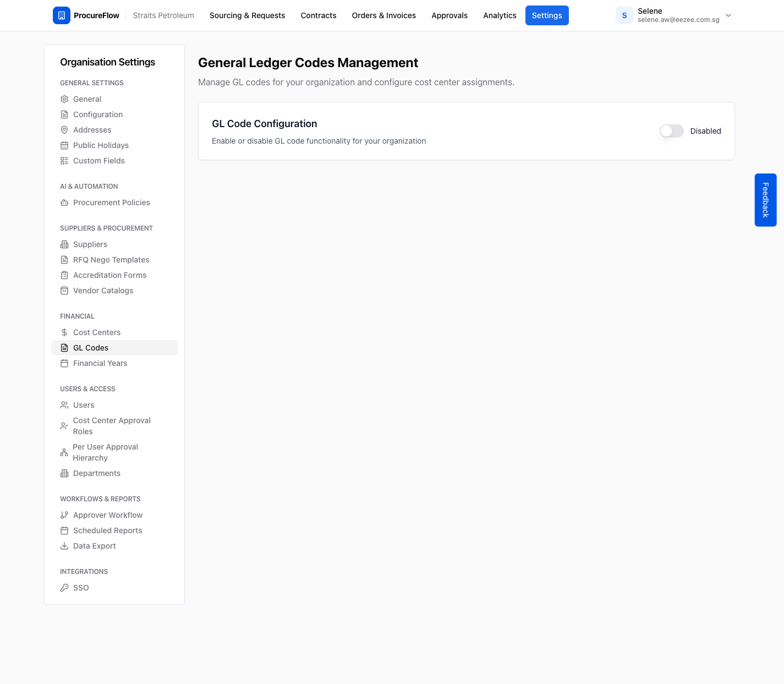Viewport: 784px width, 684px height.
Task: Click the selene.aw@eezee.com.sg email text
Action: point(678,20)
